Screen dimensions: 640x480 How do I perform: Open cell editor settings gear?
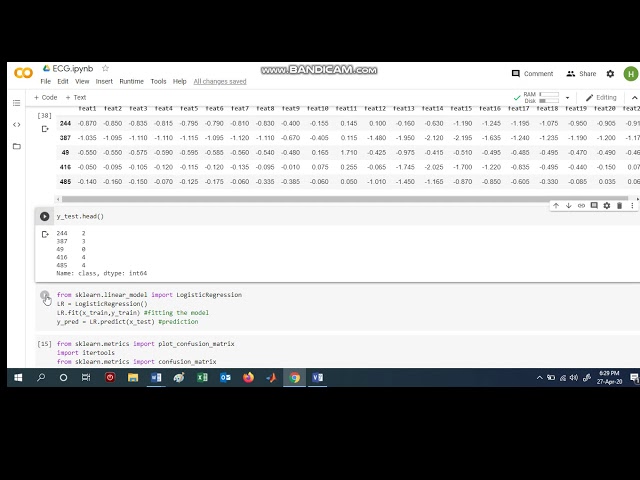[x=607, y=205]
